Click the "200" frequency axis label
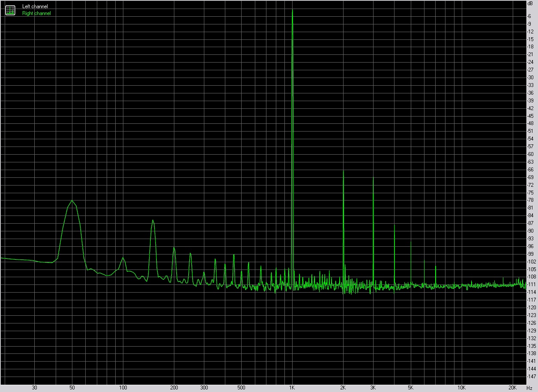The height and width of the screenshot is (392, 538). pyautogui.click(x=174, y=388)
